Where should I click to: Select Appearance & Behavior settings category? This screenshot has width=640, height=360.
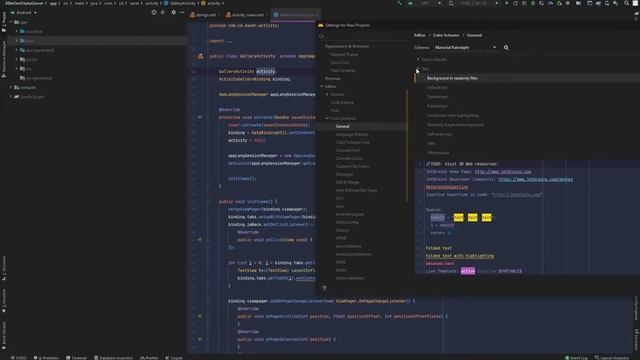coord(347,46)
